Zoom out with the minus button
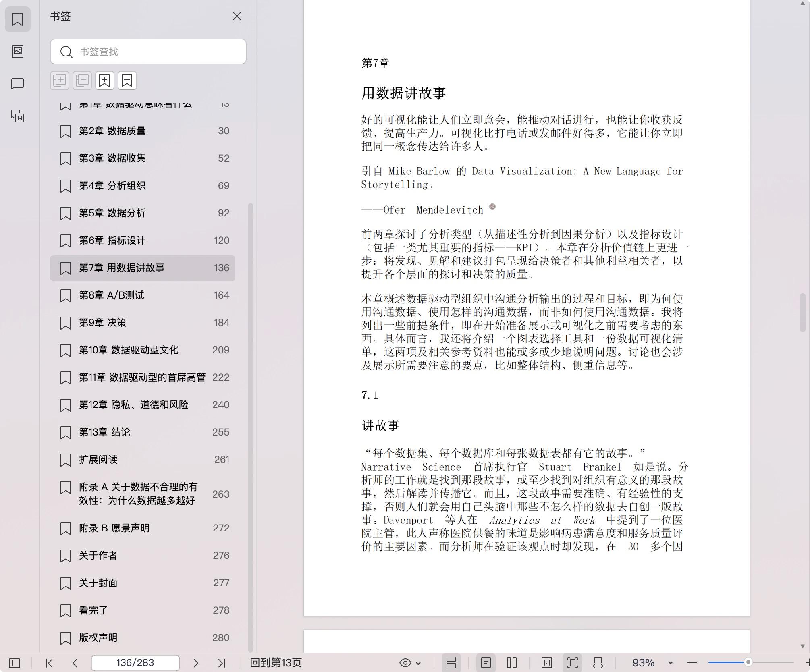 692,663
